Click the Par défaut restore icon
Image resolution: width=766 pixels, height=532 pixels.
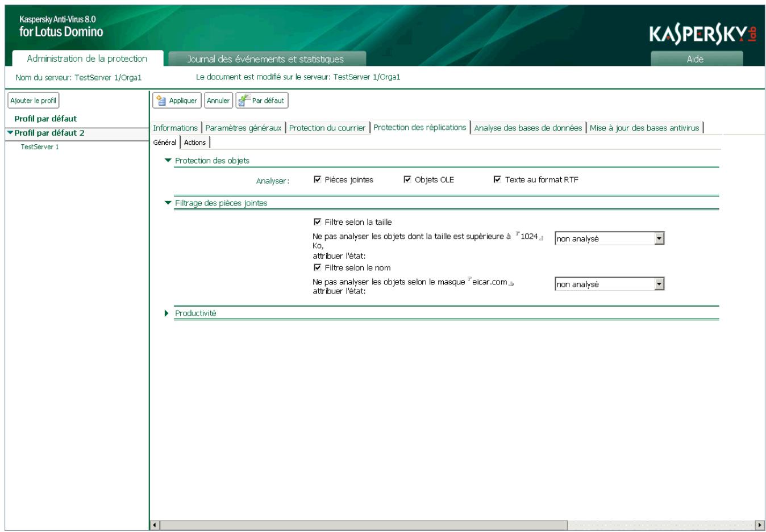pyautogui.click(x=244, y=100)
